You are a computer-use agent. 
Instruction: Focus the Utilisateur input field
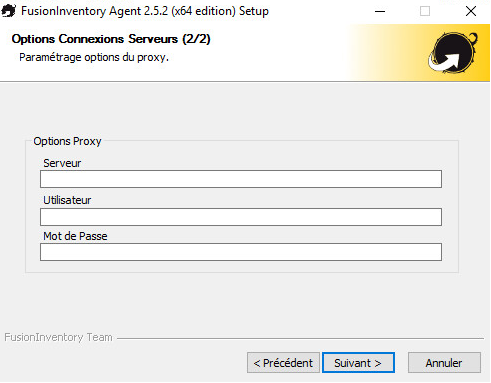(x=241, y=217)
